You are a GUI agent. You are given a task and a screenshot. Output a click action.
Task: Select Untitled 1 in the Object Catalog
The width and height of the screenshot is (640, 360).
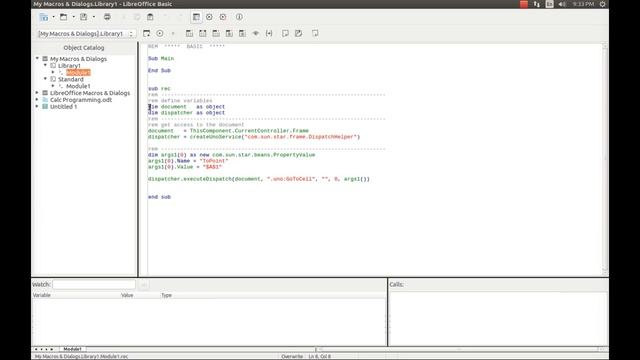[x=63, y=107]
